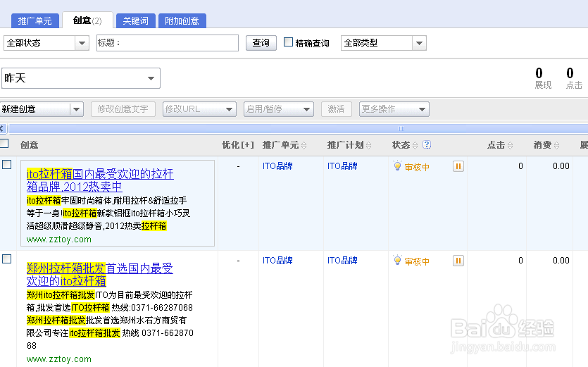Image resolution: width=588 pixels, height=367 pixels.
Task: Click pause icon in first creative row
Action: tap(458, 166)
